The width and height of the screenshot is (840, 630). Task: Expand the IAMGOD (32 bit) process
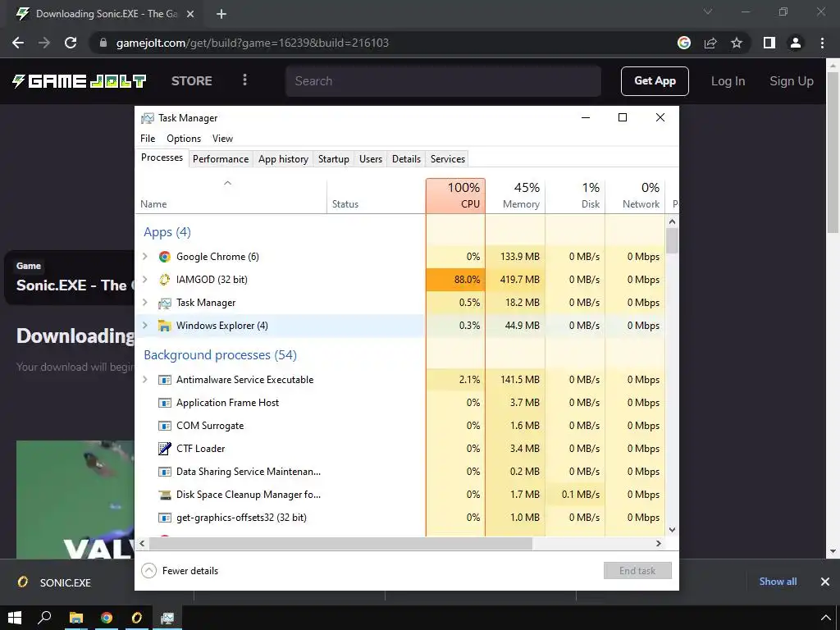pyautogui.click(x=144, y=280)
